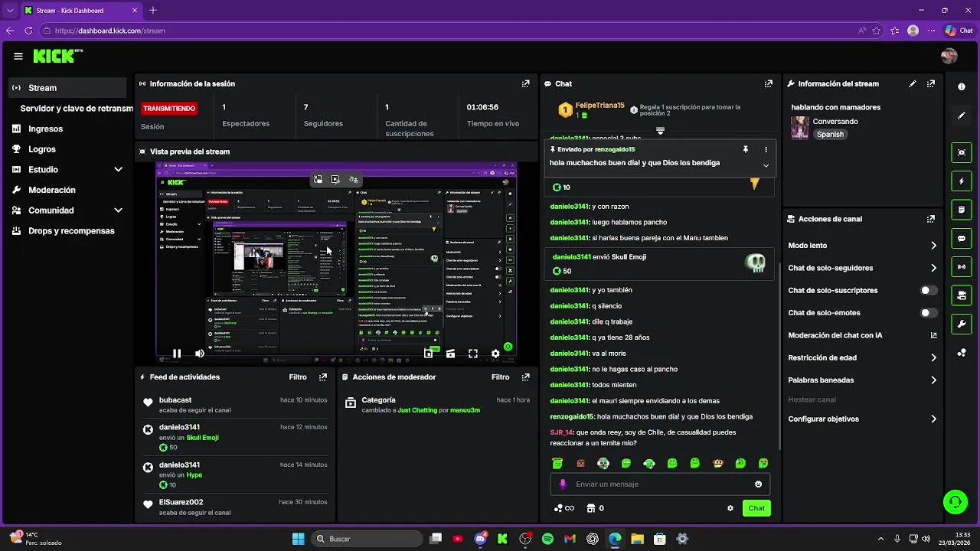Click the info icon in the right sidebar
980x551 pixels.
pyautogui.click(x=962, y=87)
